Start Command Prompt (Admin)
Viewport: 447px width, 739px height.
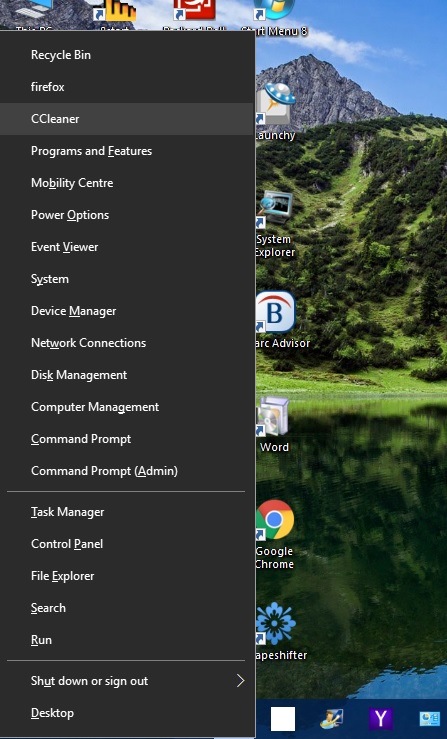127,472
